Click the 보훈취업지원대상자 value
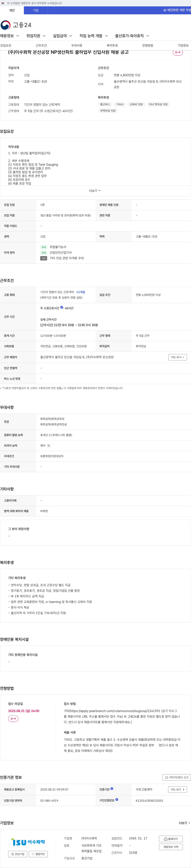 coord(52,456)
